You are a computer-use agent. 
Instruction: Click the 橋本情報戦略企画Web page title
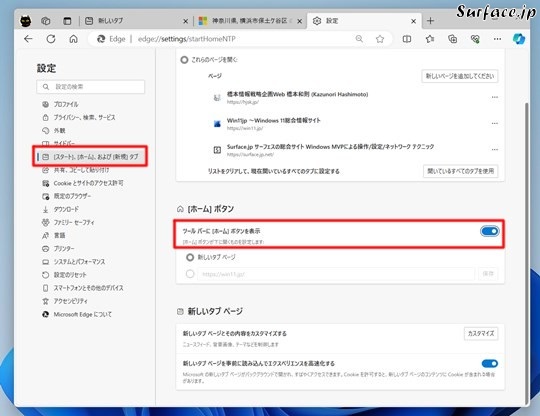297,94
